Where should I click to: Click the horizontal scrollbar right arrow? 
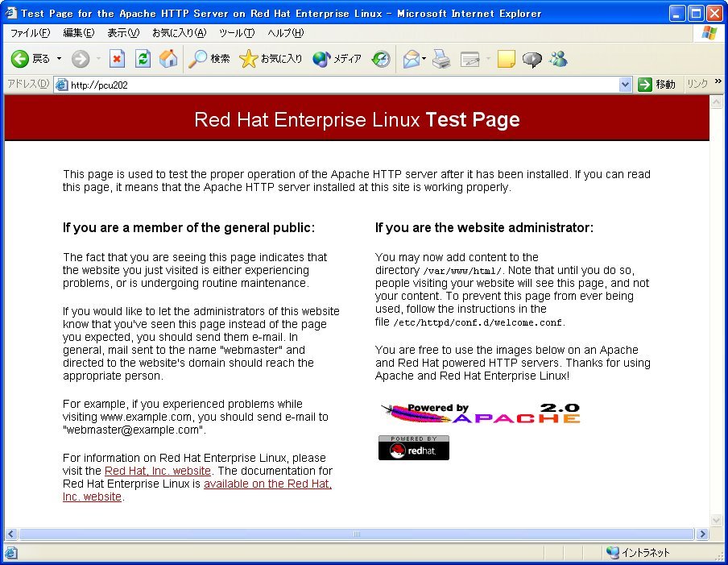tap(701, 534)
